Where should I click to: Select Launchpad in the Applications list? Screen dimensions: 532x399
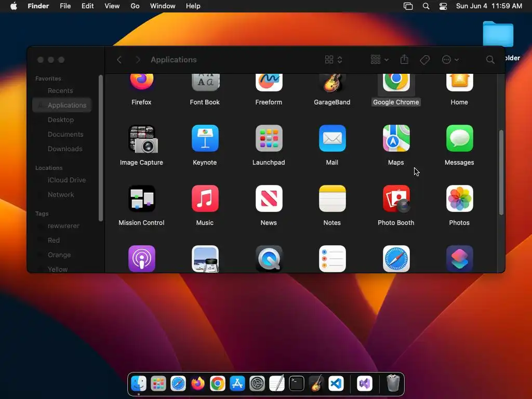(x=269, y=138)
